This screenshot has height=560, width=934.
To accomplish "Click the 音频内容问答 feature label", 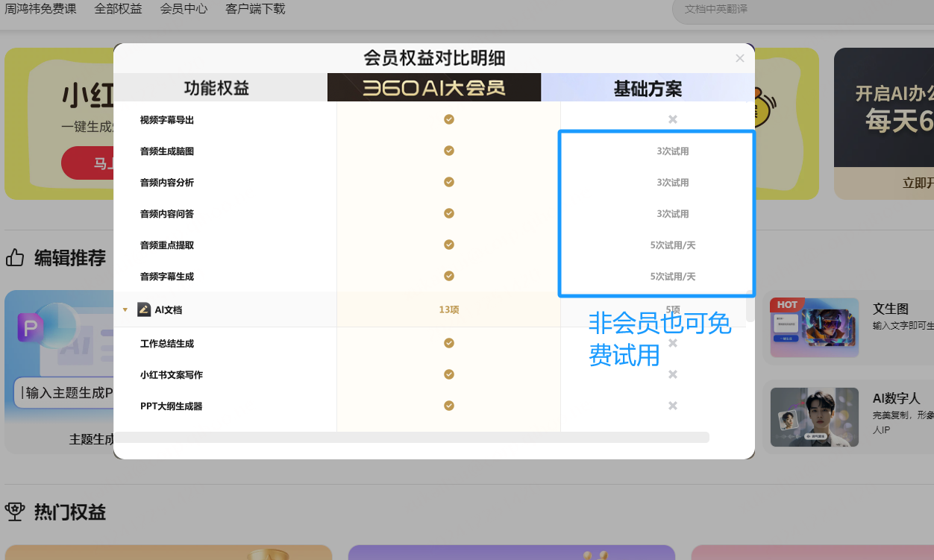I will click(x=167, y=214).
